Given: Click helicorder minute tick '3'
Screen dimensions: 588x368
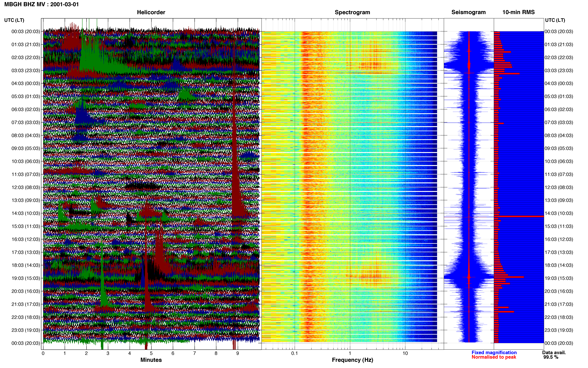Looking at the screenshot, I should [x=108, y=353].
